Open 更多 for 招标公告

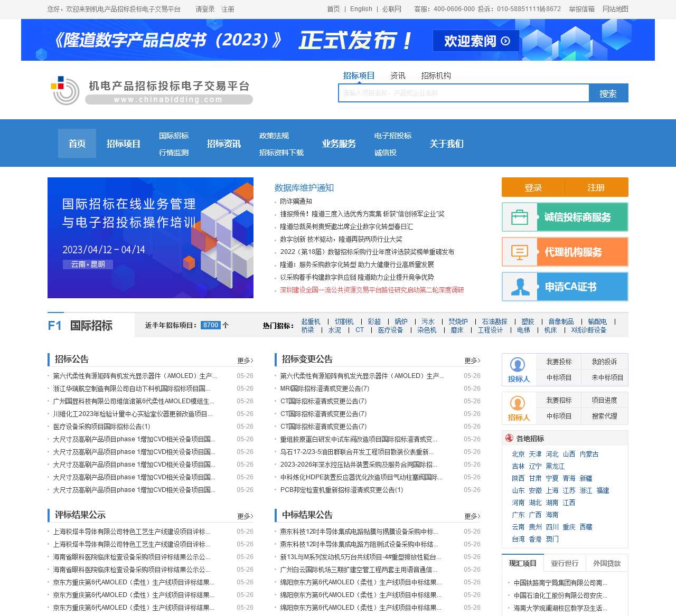[245, 361]
